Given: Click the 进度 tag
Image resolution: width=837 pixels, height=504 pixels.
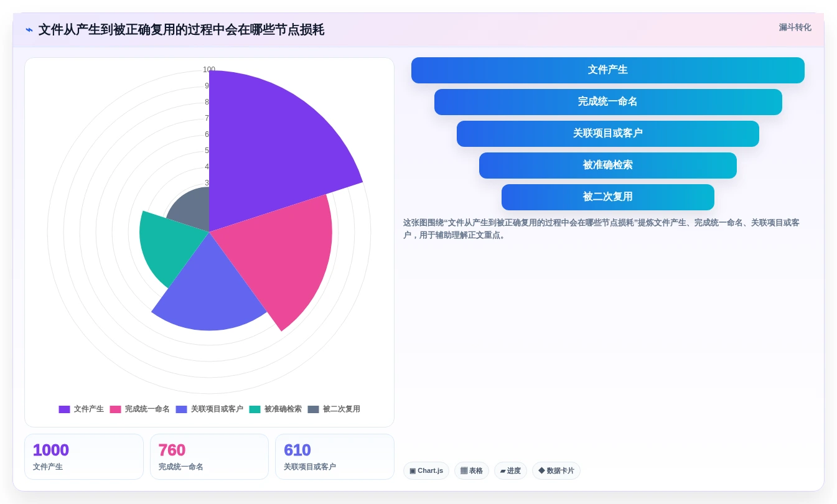Looking at the screenshot, I should click(x=510, y=471).
